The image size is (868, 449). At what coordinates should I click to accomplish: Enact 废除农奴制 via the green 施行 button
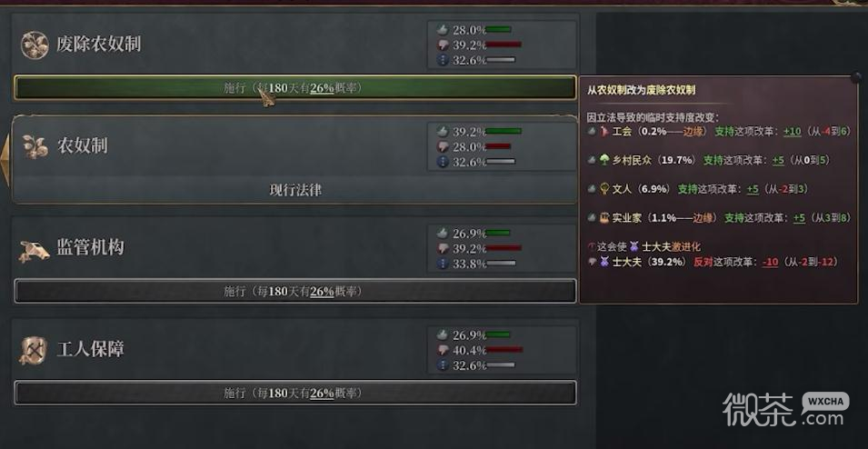pos(295,88)
